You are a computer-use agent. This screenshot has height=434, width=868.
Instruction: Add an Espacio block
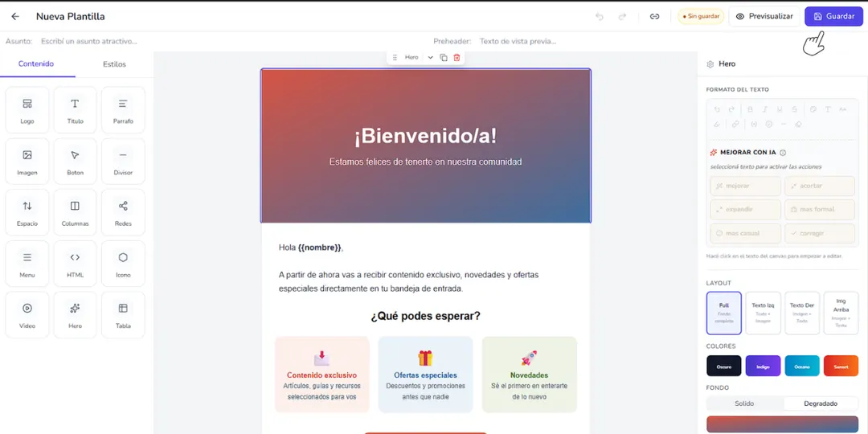click(x=27, y=212)
